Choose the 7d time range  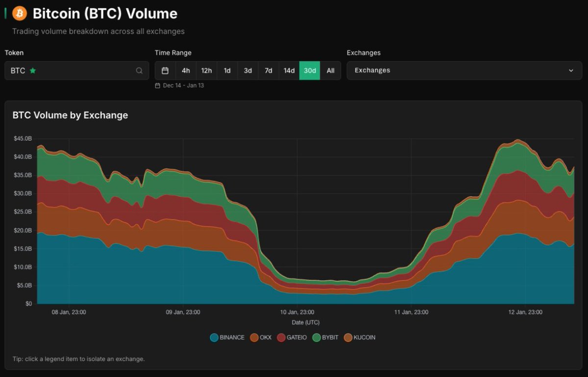tap(269, 71)
